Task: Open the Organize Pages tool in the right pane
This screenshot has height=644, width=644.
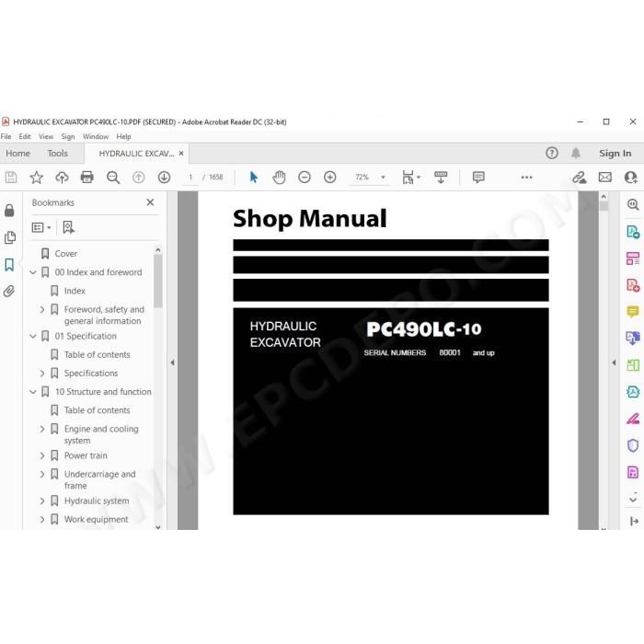Action: click(633, 259)
